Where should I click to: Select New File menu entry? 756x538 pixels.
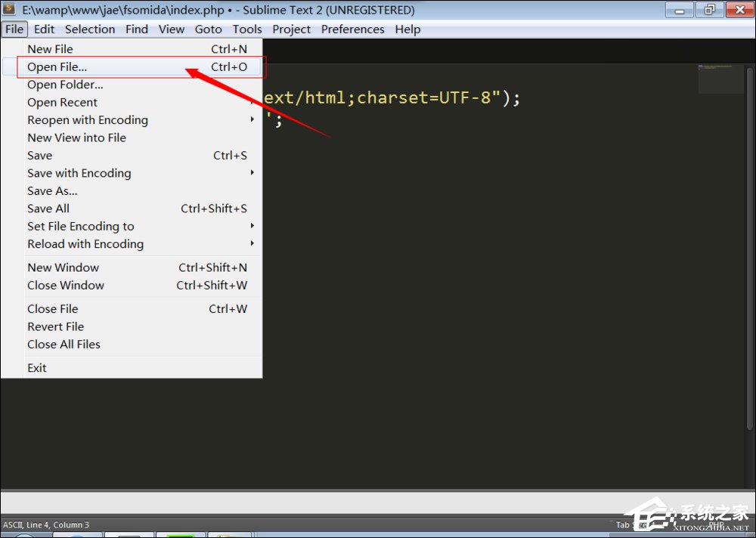pyautogui.click(x=51, y=49)
